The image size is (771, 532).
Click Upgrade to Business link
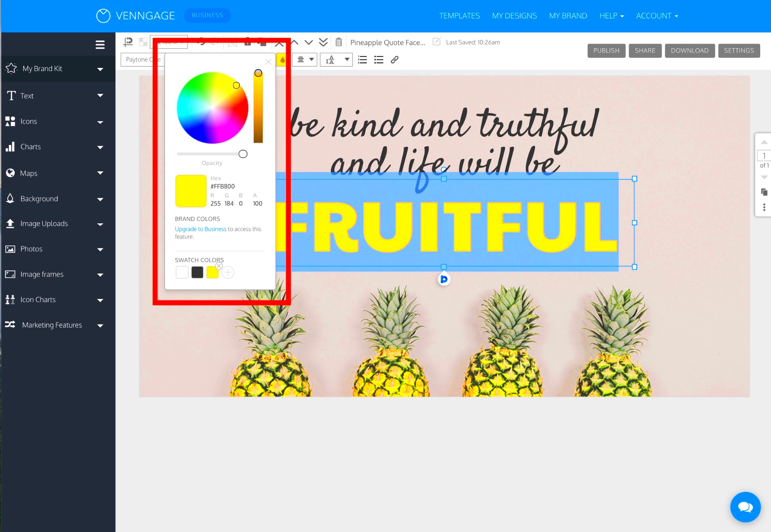[200, 229]
